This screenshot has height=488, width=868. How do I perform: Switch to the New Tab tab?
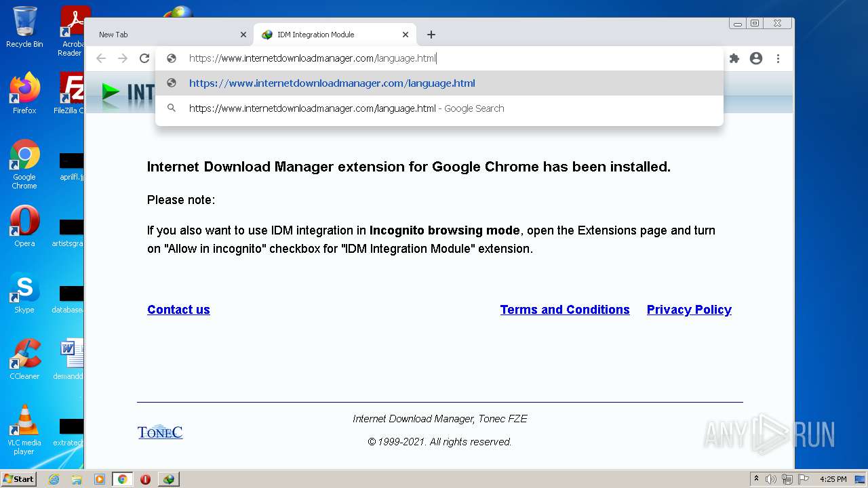pyautogui.click(x=170, y=35)
